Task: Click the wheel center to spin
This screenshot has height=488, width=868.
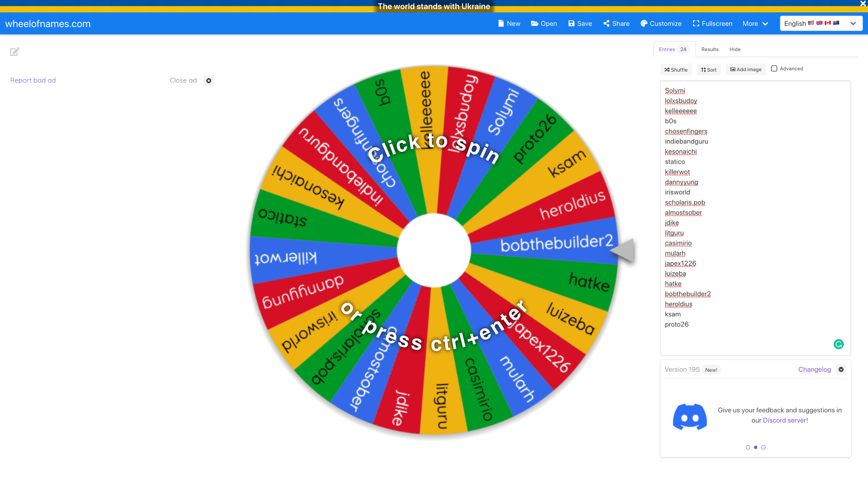Action: (x=434, y=250)
